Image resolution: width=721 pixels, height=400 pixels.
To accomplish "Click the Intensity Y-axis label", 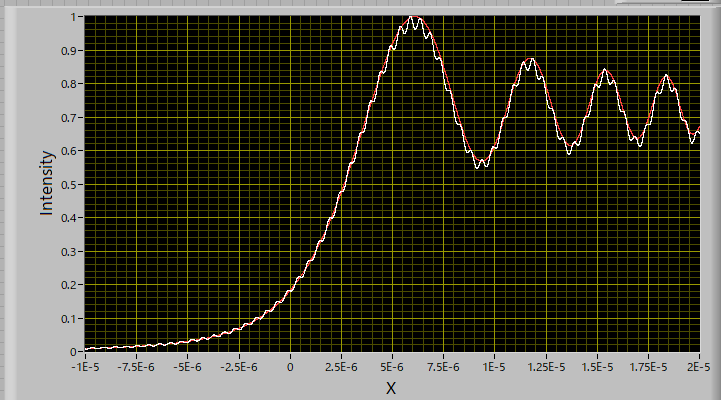I will [46, 183].
